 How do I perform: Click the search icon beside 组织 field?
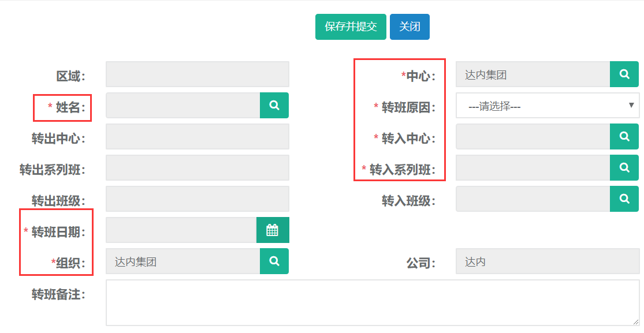click(274, 261)
